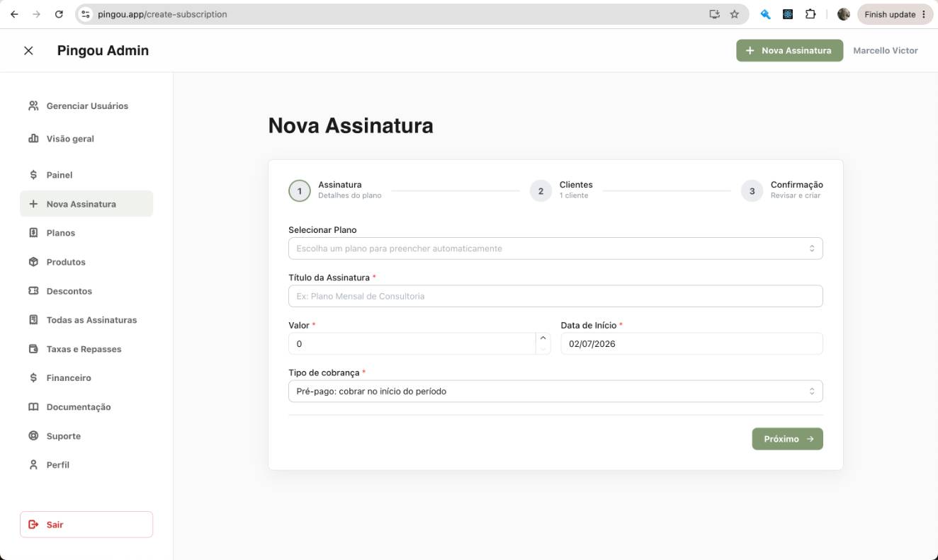Image resolution: width=938 pixels, height=560 pixels.
Task: Focus the Título da Assinatura field
Action: 555,296
